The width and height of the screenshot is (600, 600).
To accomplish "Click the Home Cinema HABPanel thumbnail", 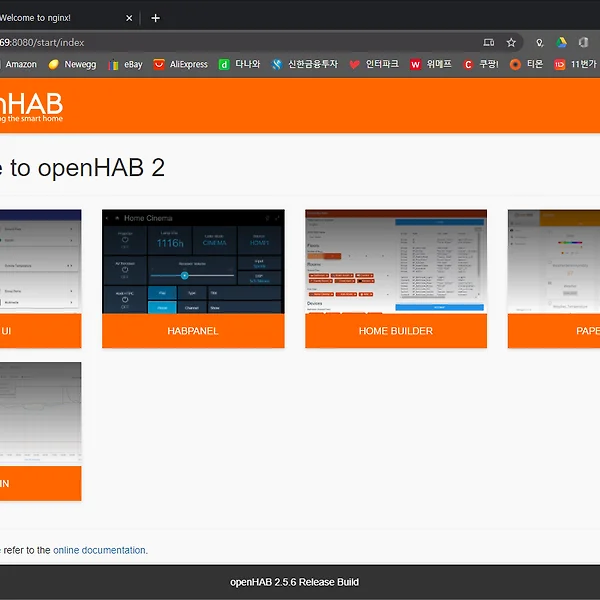I will (x=193, y=262).
